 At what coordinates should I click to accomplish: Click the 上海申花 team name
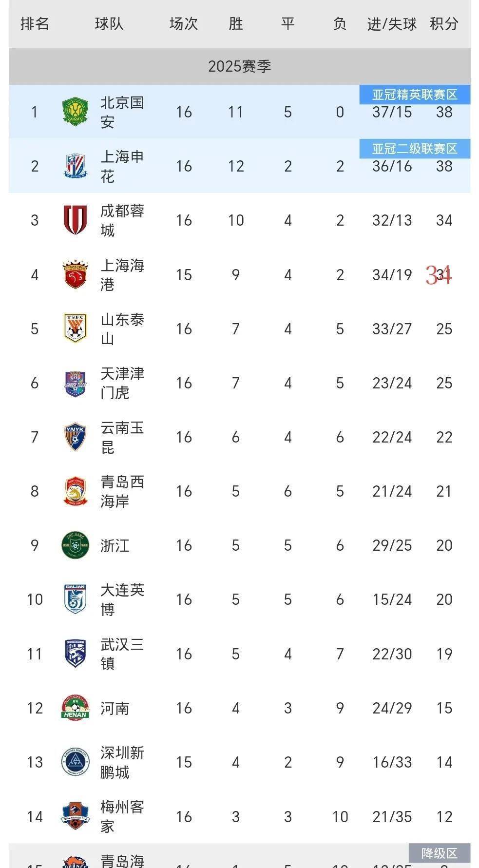[122, 166]
